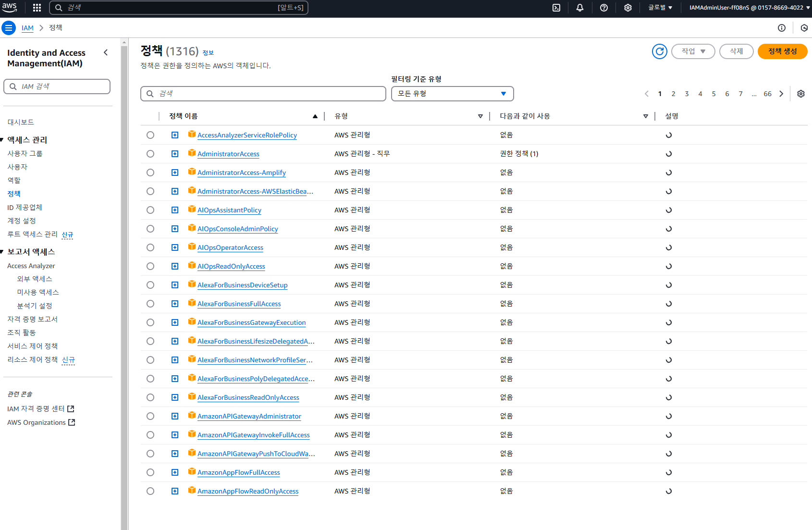812x530 pixels.
Task: Open the info panel icon under header
Action: tap(782, 28)
